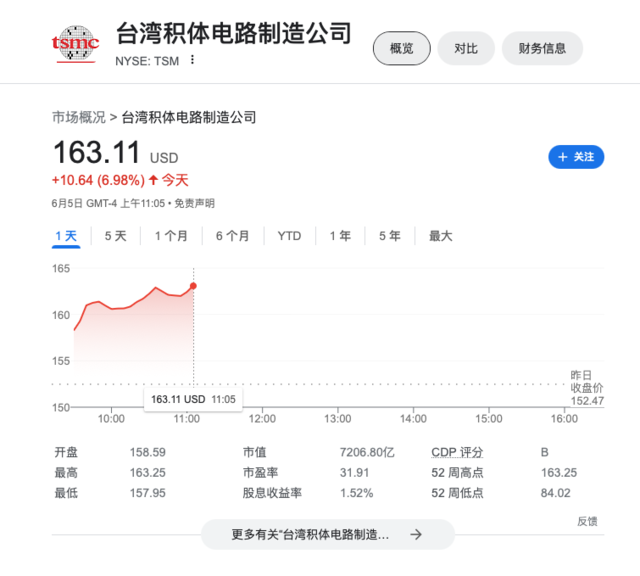
Task: Click the 12:00 time axis label
Action: (262, 419)
